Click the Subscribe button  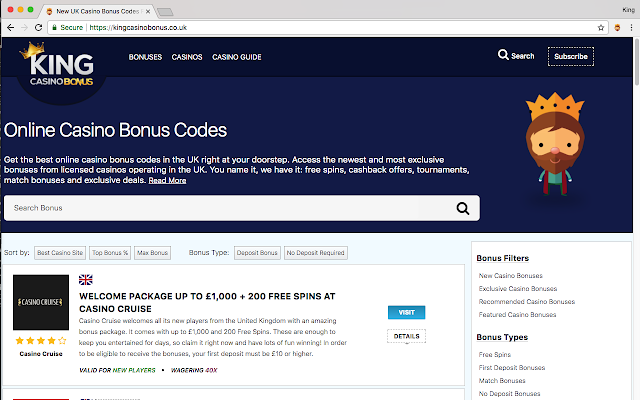[571, 56]
